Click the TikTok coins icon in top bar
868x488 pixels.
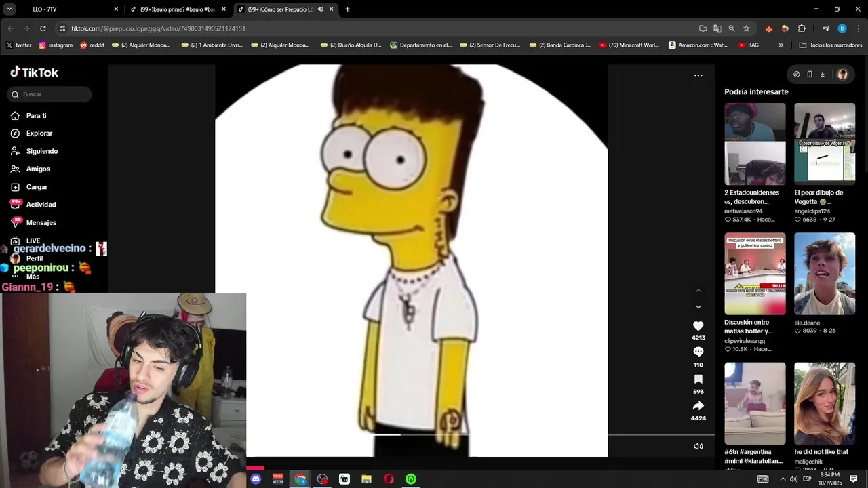[x=796, y=75]
